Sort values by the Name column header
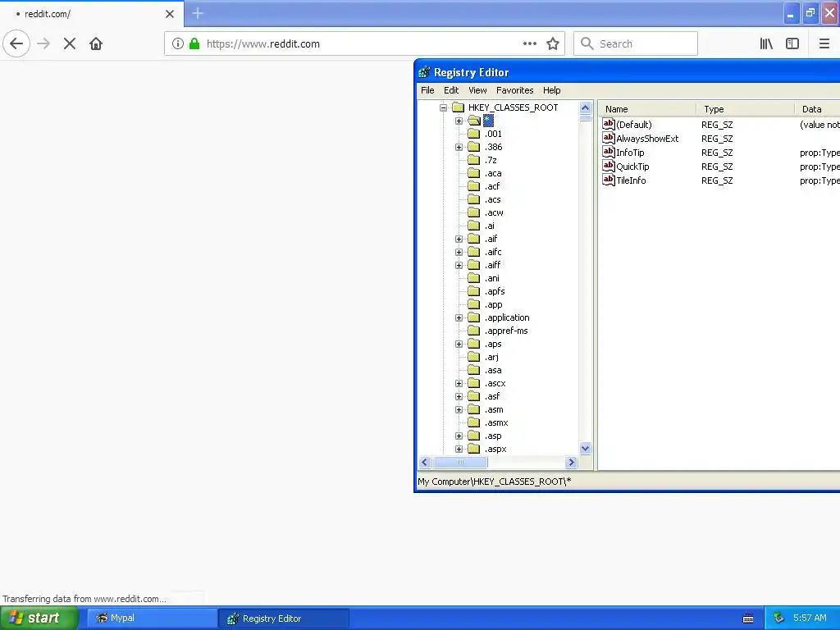The height and width of the screenshot is (630, 840). (x=647, y=109)
